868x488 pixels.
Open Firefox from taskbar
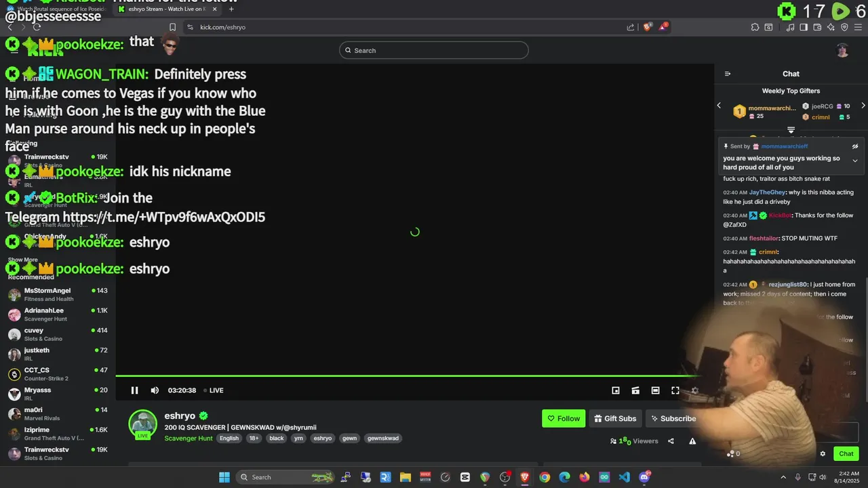click(585, 477)
